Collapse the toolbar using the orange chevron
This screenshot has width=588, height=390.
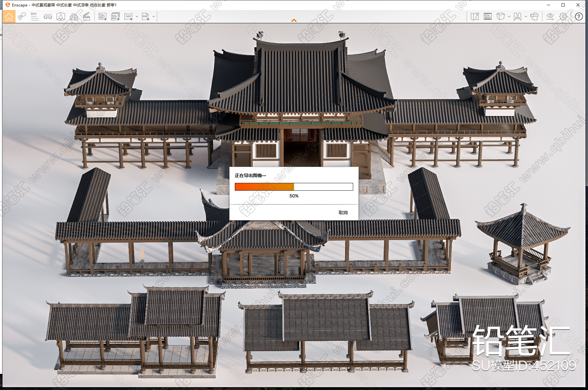(294, 20)
